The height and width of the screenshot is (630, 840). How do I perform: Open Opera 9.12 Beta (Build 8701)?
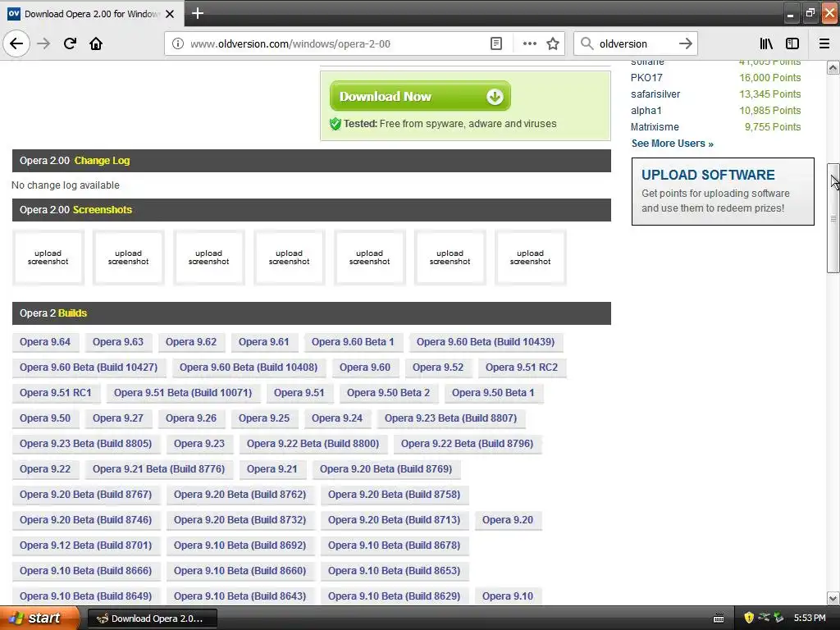(85, 546)
